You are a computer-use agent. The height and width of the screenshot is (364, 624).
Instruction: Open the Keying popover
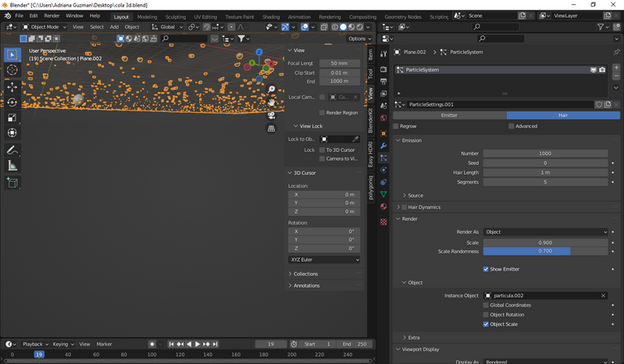[x=63, y=344]
